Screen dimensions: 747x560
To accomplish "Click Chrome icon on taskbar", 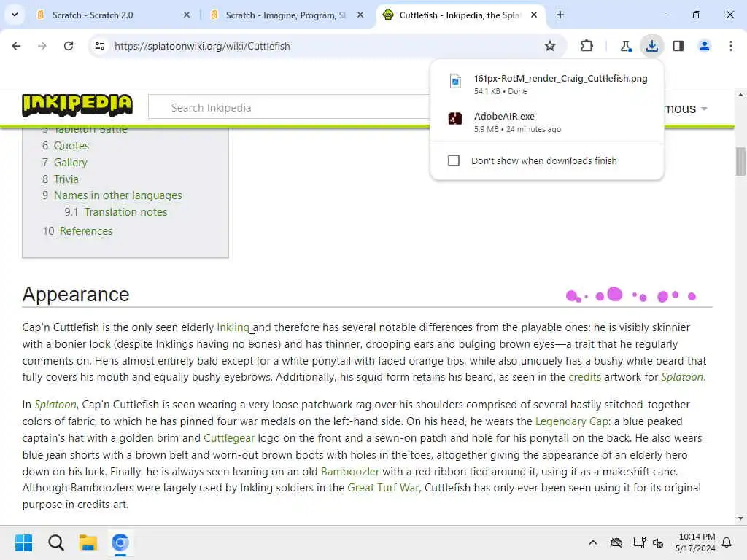I will (x=120, y=542).
